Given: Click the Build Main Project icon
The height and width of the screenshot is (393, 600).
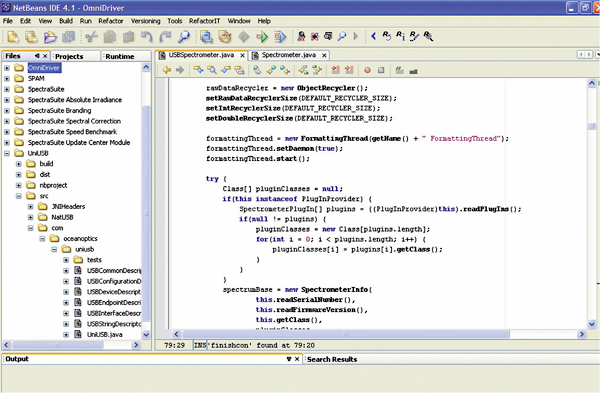Looking at the screenshot, I should pos(207,37).
